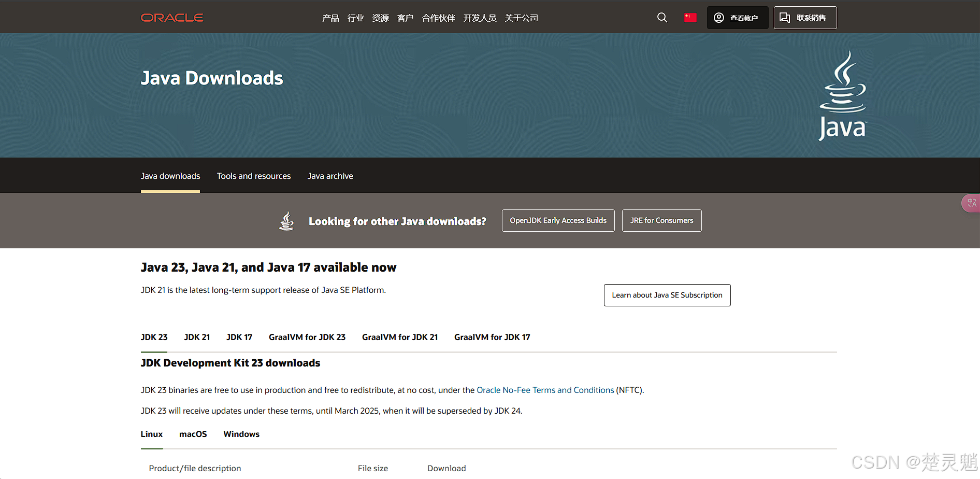Image resolution: width=980 pixels, height=479 pixels.
Task: Select the Windows OS tab
Action: point(241,434)
